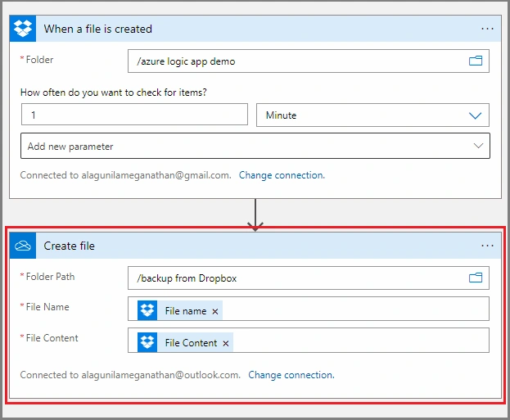Screen dimensions: 510x420
Task: Click the Dropbox icon on the File name token
Action: (x=147, y=310)
